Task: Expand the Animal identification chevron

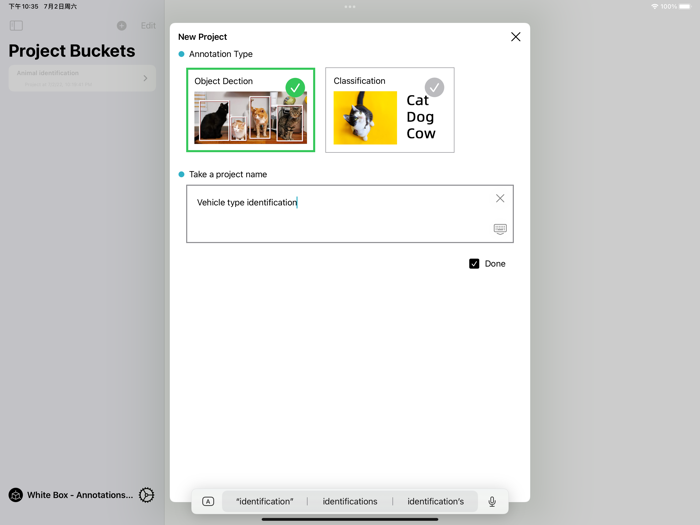Action: pyautogui.click(x=145, y=78)
